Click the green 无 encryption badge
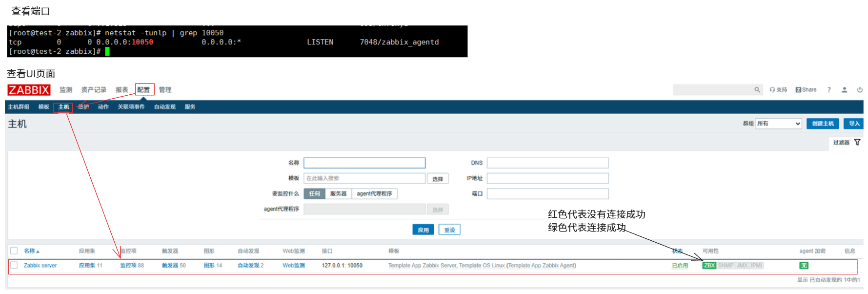The image size is (868, 294). tap(804, 266)
